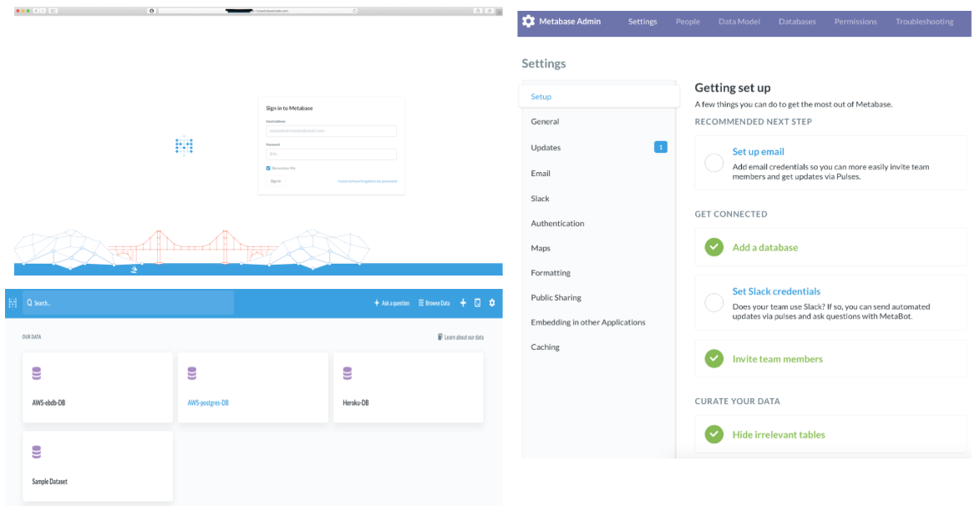The width and height of the screenshot is (980, 511).
Task: Click green checkmark next to Add a database
Action: [x=713, y=247]
